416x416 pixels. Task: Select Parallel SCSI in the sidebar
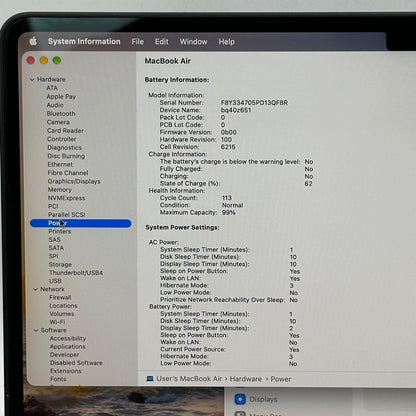coord(67,215)
